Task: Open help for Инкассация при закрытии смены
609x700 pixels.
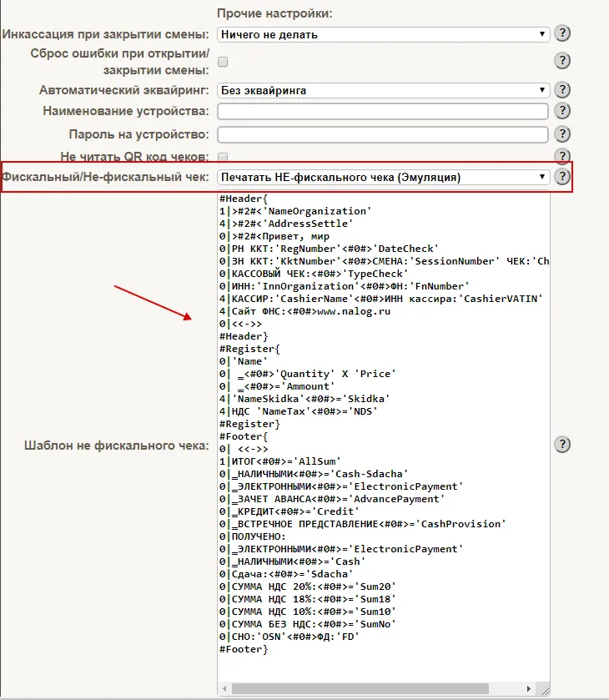Action: point(562,33)
